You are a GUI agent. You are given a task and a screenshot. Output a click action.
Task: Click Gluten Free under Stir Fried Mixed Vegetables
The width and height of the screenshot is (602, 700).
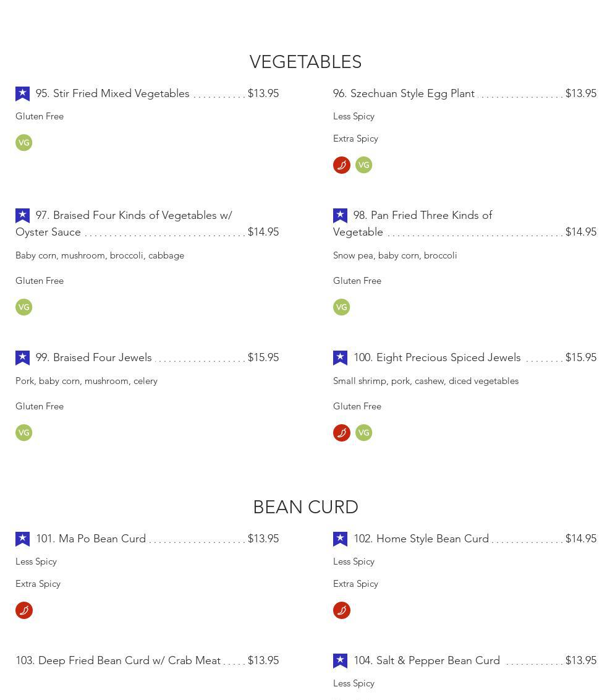tap(40, 116)
